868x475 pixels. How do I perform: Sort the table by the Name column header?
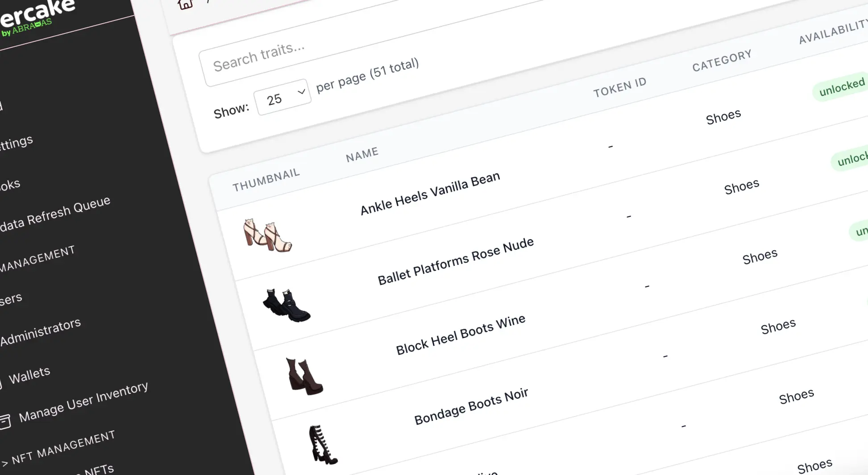click(x=362, y=155)
